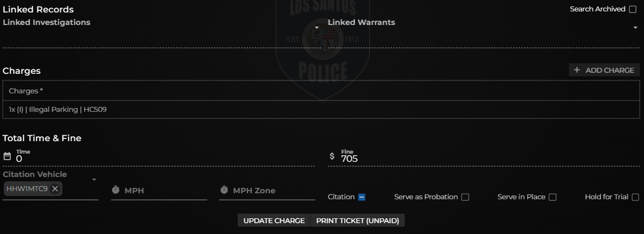Expand the Citation Vehicle dropdown

(x=94, y=180)
